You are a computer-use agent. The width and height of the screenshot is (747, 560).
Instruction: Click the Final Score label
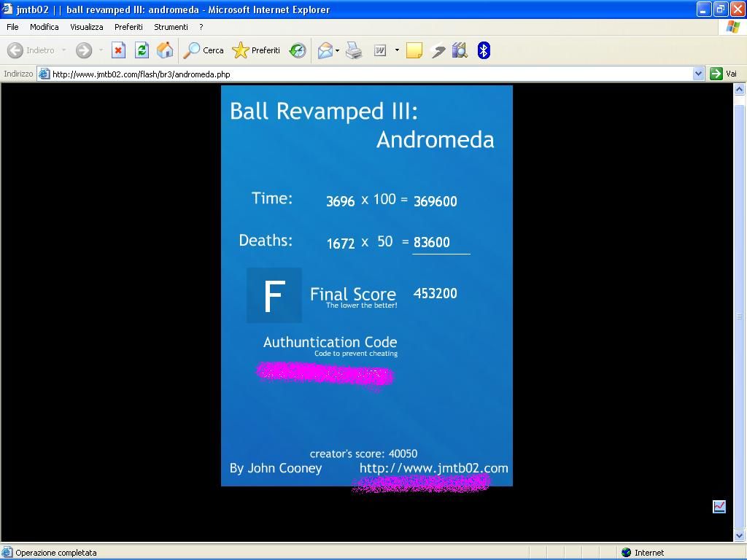353,295
